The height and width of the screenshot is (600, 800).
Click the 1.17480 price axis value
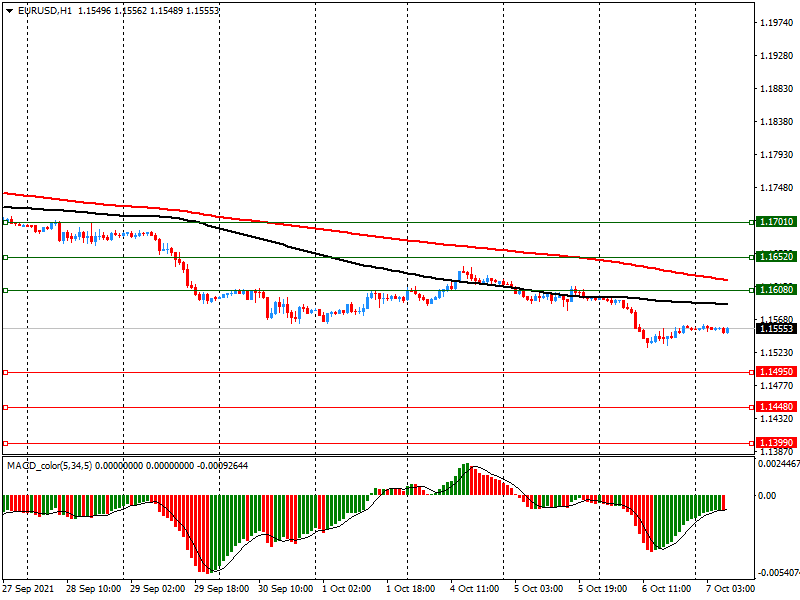777,188
